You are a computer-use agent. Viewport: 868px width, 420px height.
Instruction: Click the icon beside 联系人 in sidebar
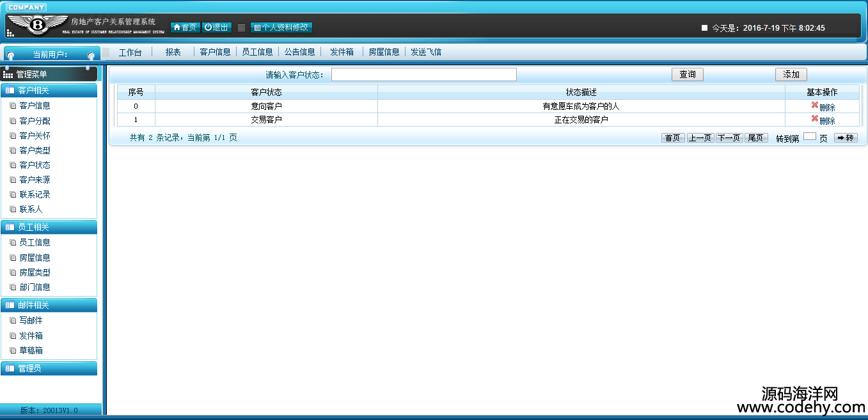pos(13,210)
